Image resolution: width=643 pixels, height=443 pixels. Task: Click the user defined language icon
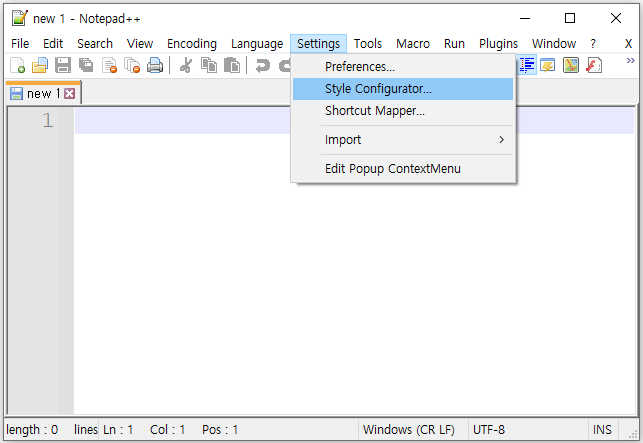(x=548, y=65)
